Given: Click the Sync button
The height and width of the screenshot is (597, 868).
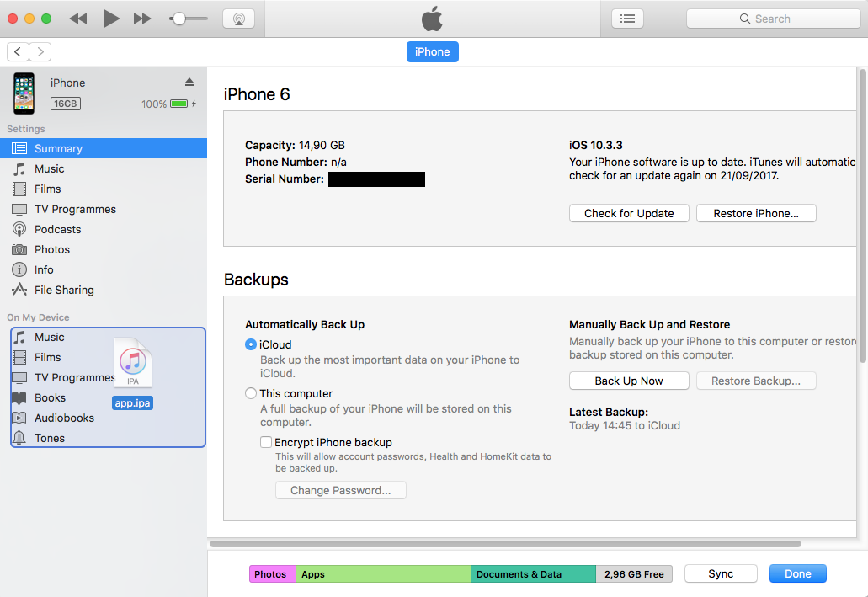Looking at the screenshot, I should click(721, 573).
